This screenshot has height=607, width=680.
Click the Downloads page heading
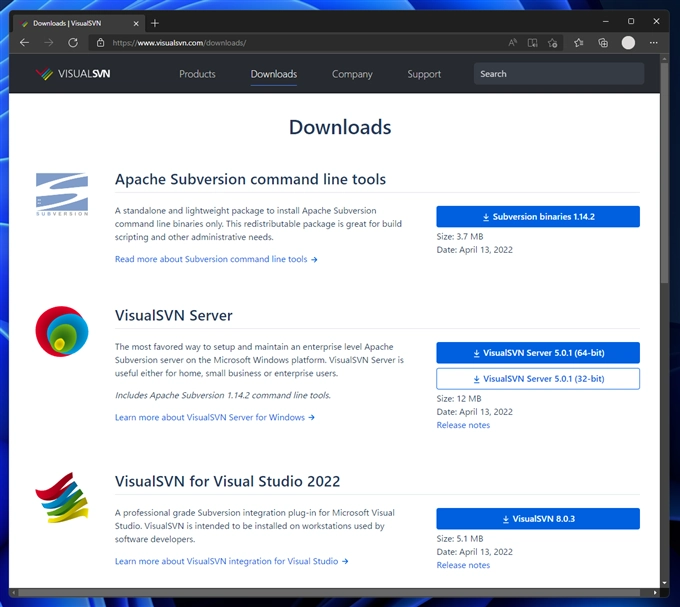[340, 127]
